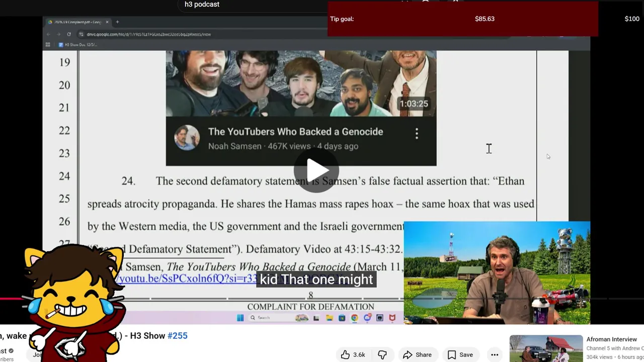Click the browser forward arrow
The height and width of the screenshot is (362, 644).
[58, 34]
